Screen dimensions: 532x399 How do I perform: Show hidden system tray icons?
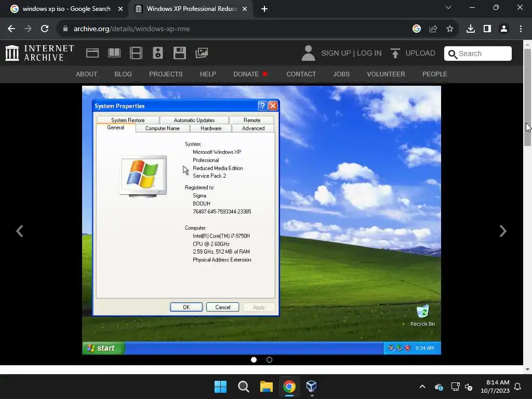pyautogui.click(x=422, y=387)
